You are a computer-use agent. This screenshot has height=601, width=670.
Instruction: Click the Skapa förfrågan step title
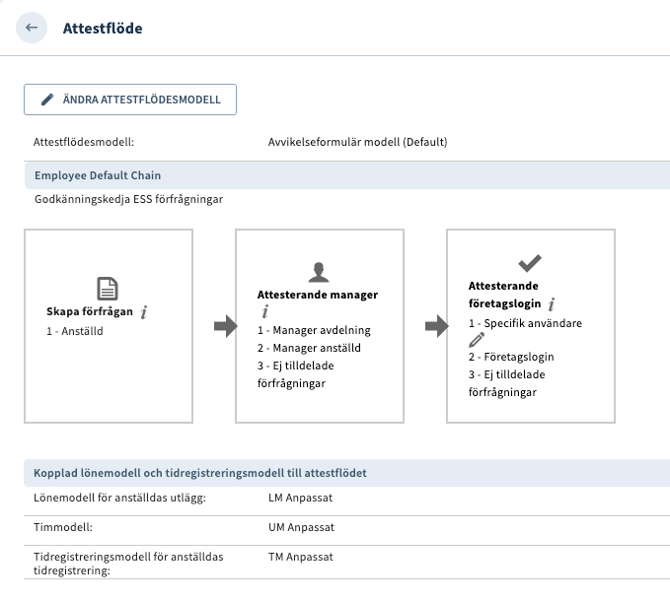[90, 312]
